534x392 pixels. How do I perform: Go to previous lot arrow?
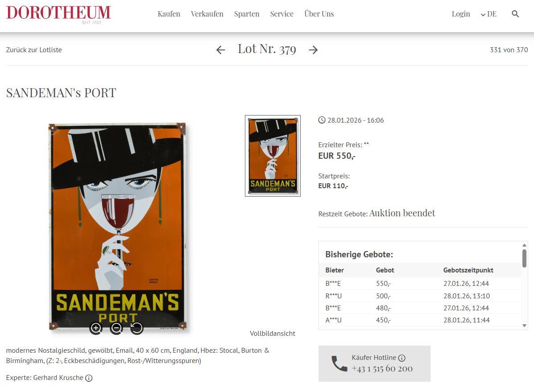(220, 50)
